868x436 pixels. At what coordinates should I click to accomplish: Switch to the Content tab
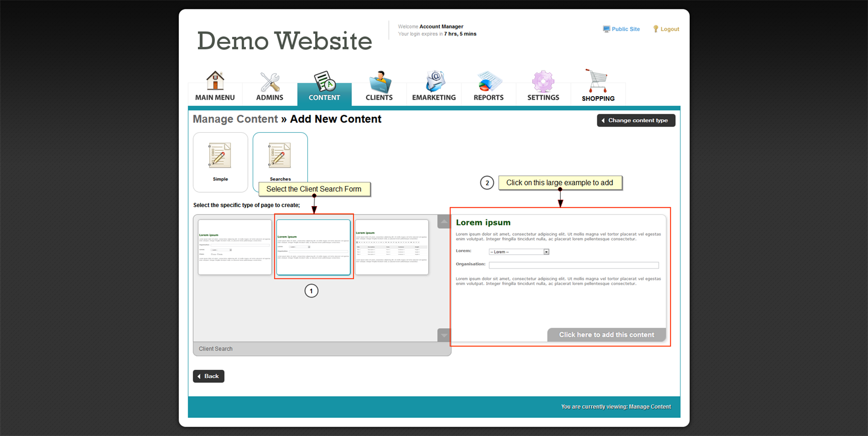coord(324,87)
